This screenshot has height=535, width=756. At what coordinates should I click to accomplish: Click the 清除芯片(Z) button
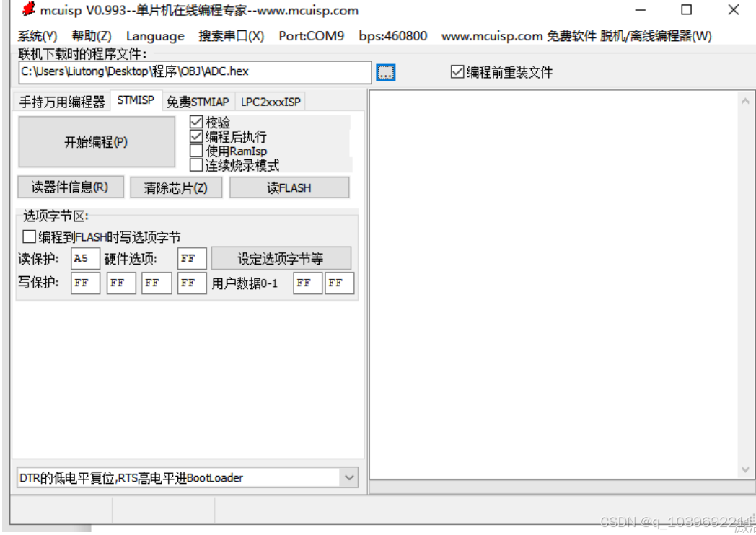(x=176, y=187)
